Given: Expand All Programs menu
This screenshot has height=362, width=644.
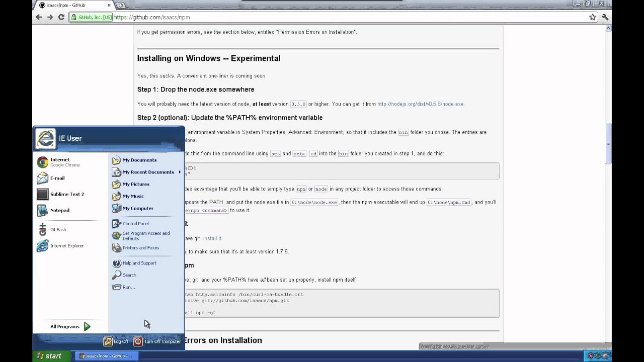Looking at the screenshot, I should point(70,326).
